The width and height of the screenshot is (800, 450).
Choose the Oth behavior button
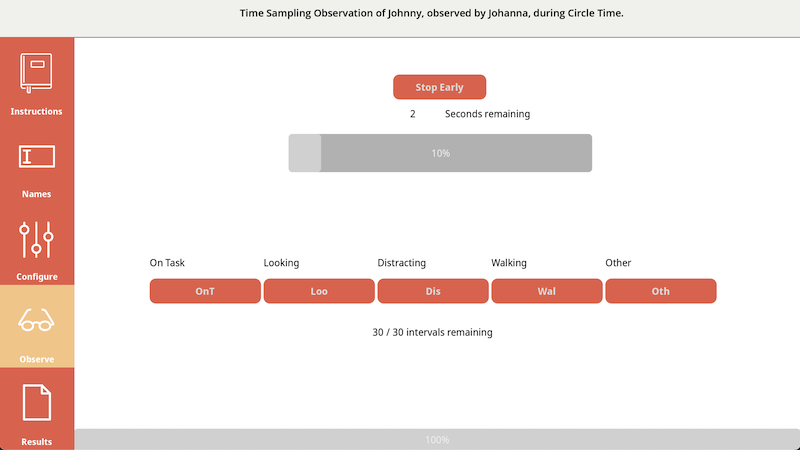click(x=661, y=291)
